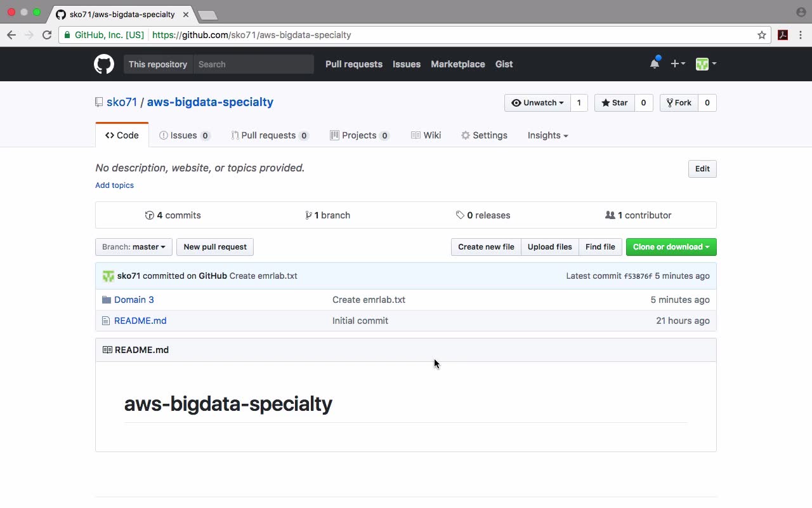Viewport: 812px width, 508px height.
Task: Open the Insights dropdown tab
Action: (x=547, y=135)
